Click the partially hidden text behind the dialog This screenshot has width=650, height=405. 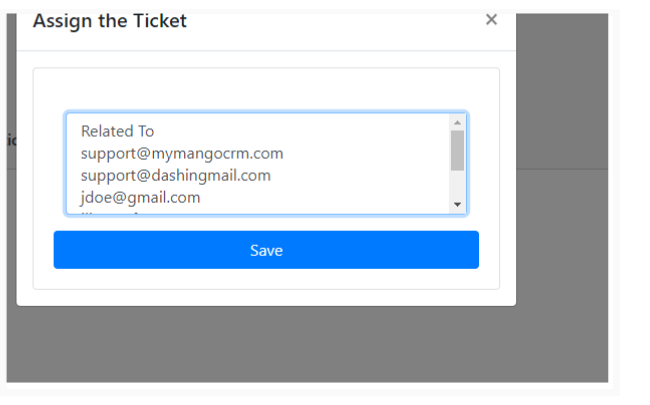point(12,141)
